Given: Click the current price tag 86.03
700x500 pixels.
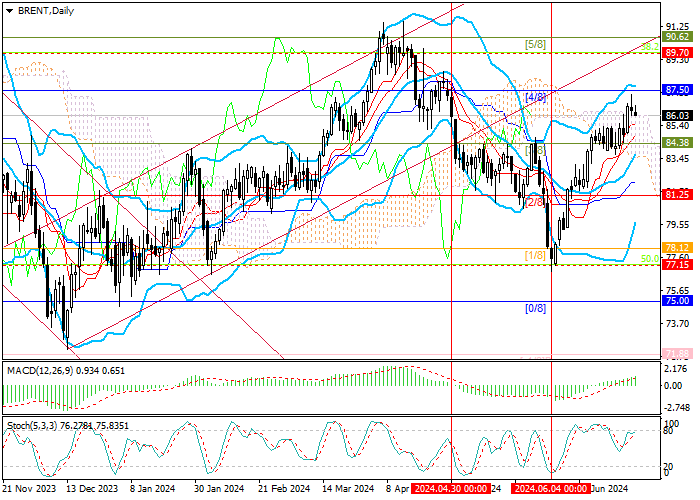Looking at the screenshot, I should [x=677, y=115].
